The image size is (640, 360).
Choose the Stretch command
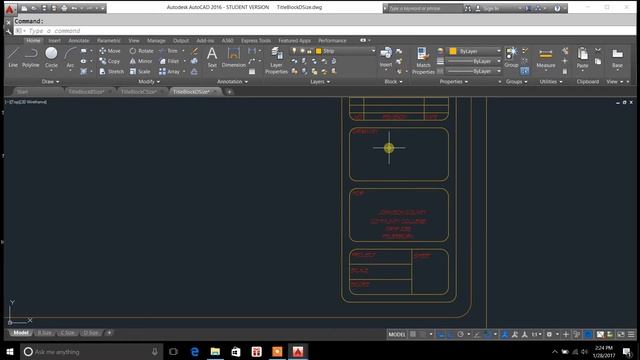pyautogui.click(x=111, y=71)
